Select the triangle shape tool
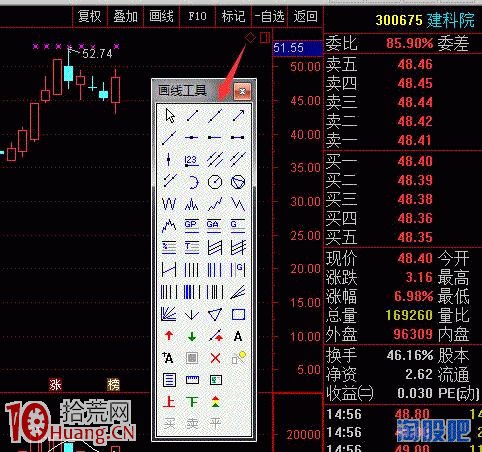The image size is (482, 452). (x=215, y=314)
